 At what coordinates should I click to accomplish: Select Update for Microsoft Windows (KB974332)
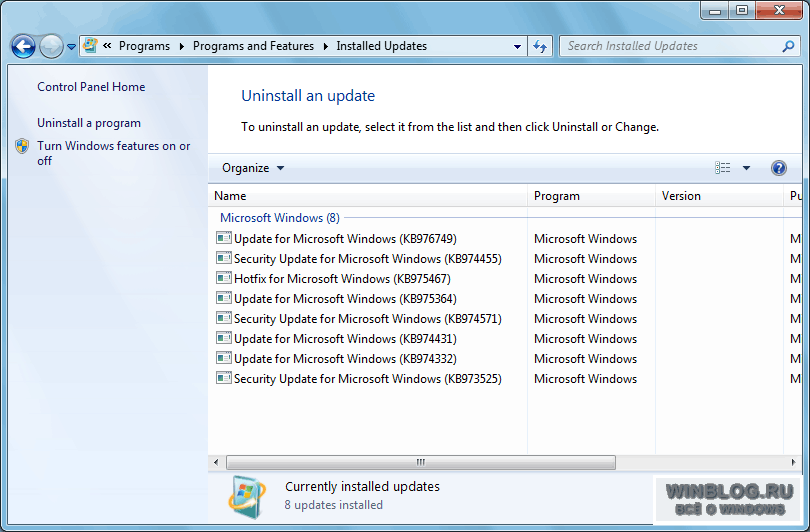[x=345, y=358]
